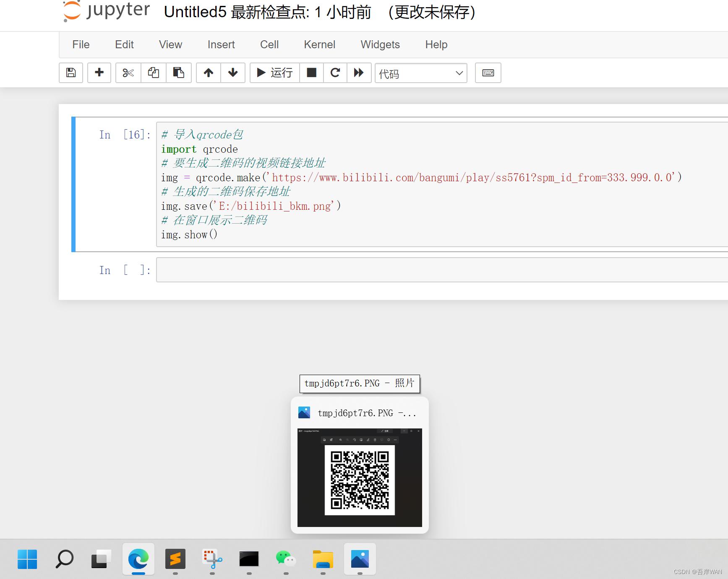Cut the selected cell
The image size is (728, 579).
pyautogui.click(x=128, y=73)
